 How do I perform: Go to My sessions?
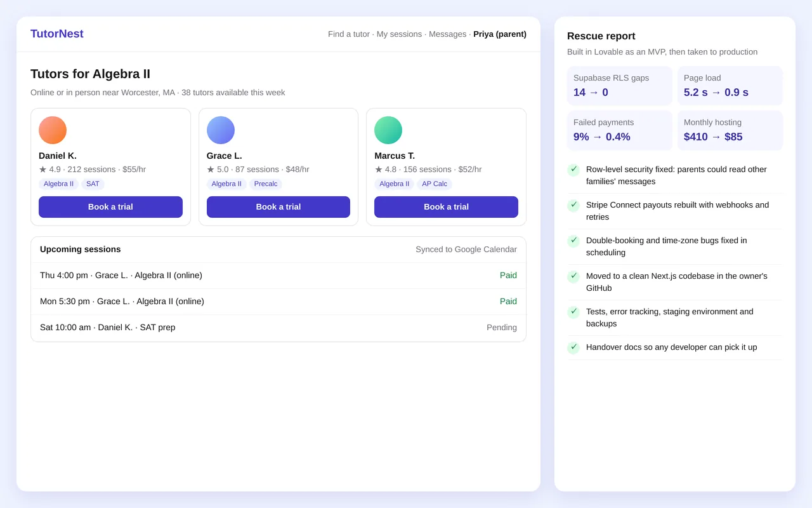399,34
